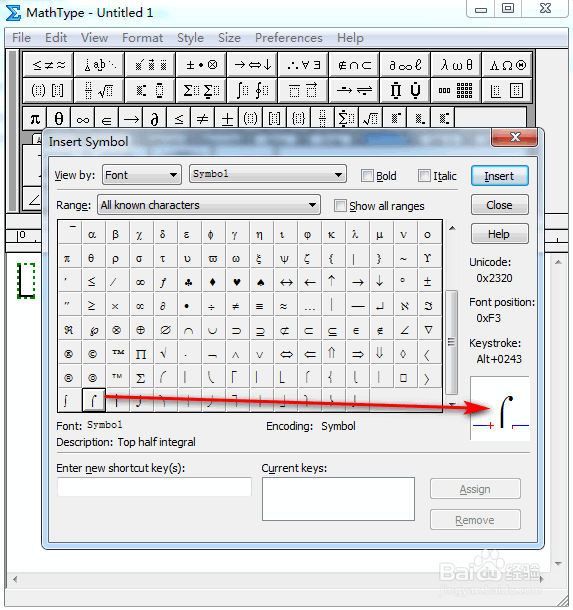
Task: Click the Close button in the dialog
Action: (499, 205)
